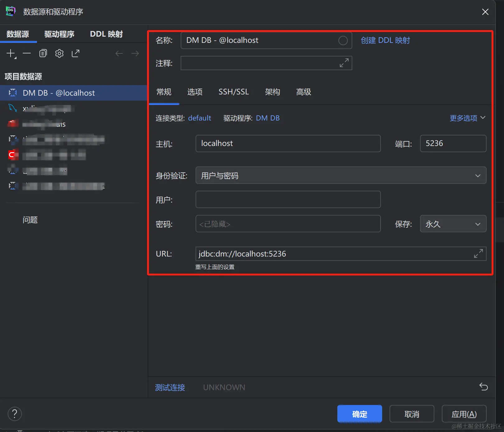Open data source settings gear icon
Image resolution: width=504 pixels, height=432 pixels.
coord(59,53)
